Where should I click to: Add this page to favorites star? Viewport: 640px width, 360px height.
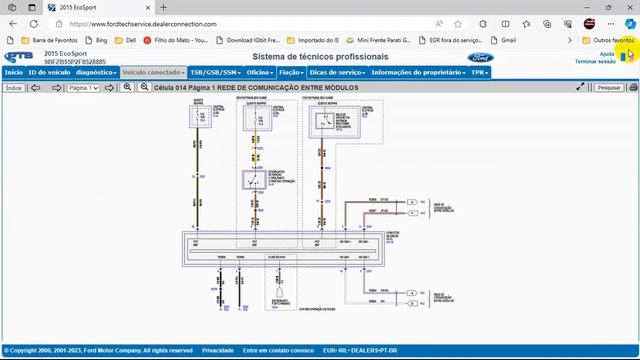458,24
